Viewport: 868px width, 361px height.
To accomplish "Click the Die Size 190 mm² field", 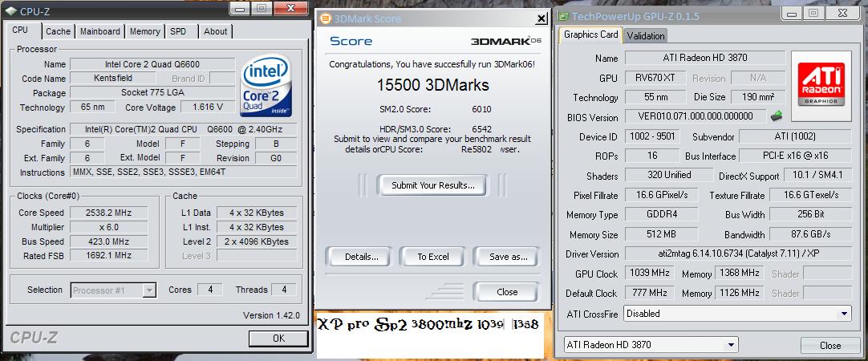I will [757, 97].
